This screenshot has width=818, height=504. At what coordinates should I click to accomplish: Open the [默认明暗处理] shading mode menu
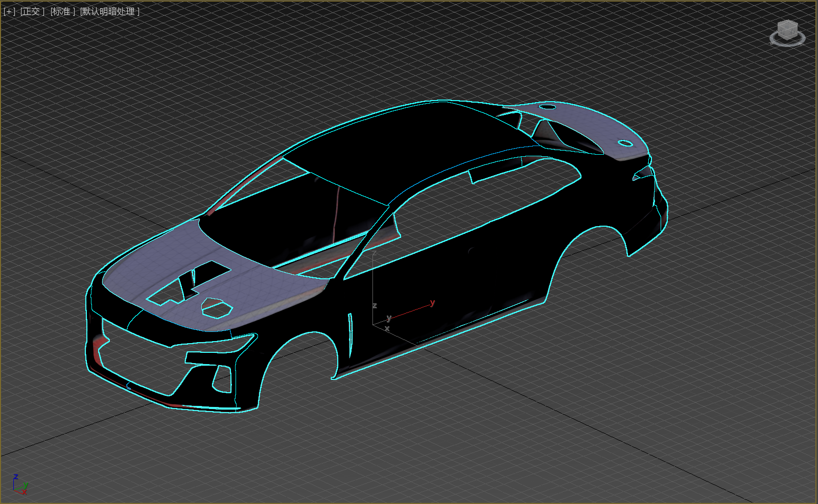click(109, 11)
